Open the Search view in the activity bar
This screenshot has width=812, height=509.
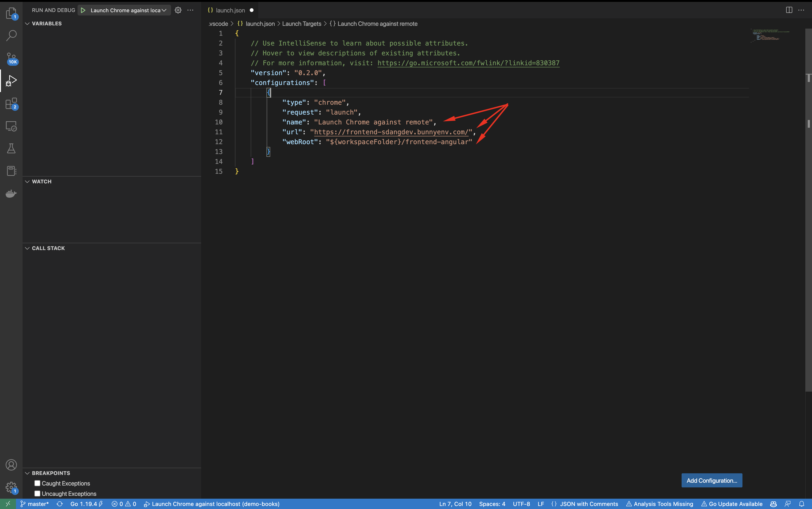(11, 35)
